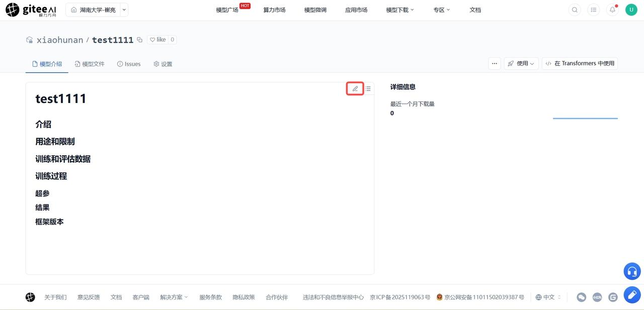Open the 使用 dropdown button
The image size is (644, 310).
tap(521, 63)
